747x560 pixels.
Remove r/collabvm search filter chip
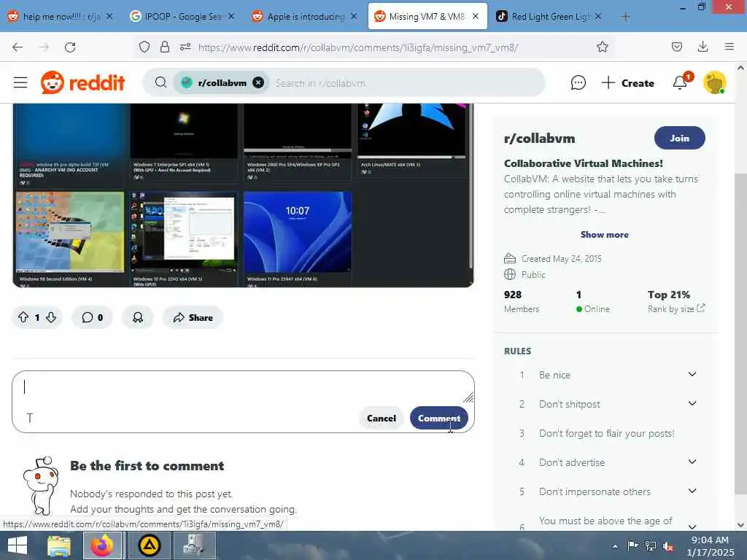pos(258,82)
